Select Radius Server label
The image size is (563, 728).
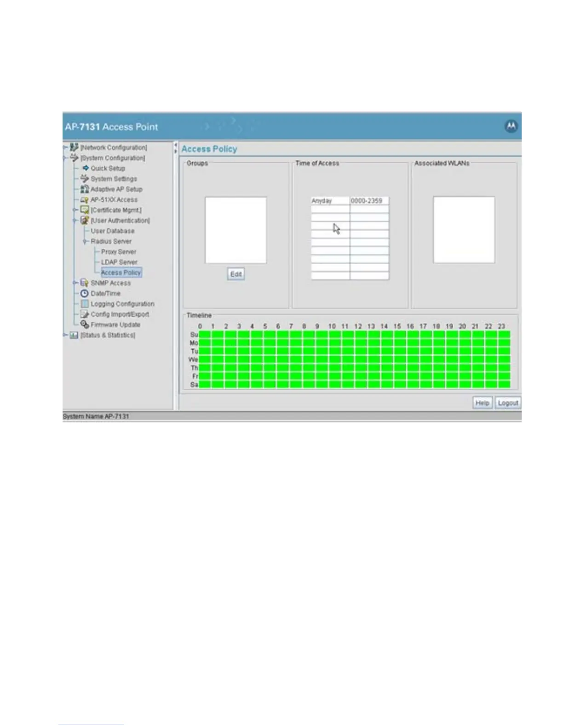(111, 241)
